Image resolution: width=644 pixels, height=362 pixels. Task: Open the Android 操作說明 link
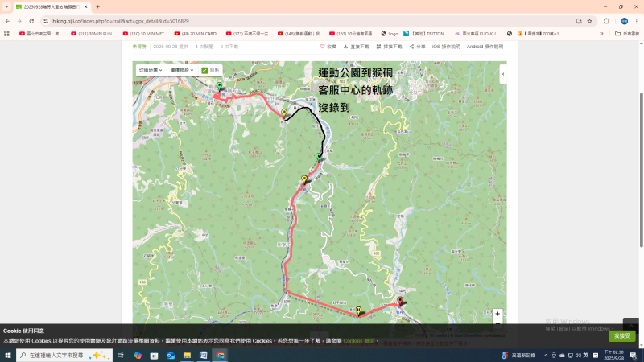[x=485, y=47]
